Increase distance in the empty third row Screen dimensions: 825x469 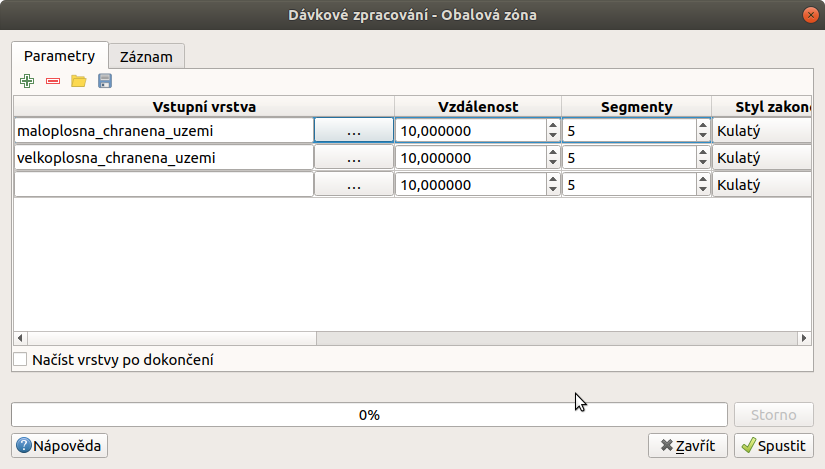pyautogui.click(x=552, y=179)
